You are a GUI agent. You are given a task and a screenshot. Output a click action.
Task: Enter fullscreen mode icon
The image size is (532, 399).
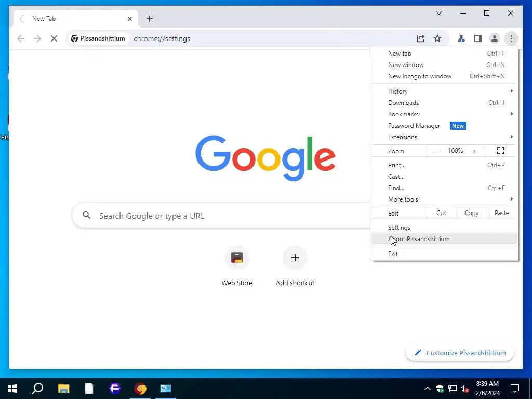click(501, 151)
